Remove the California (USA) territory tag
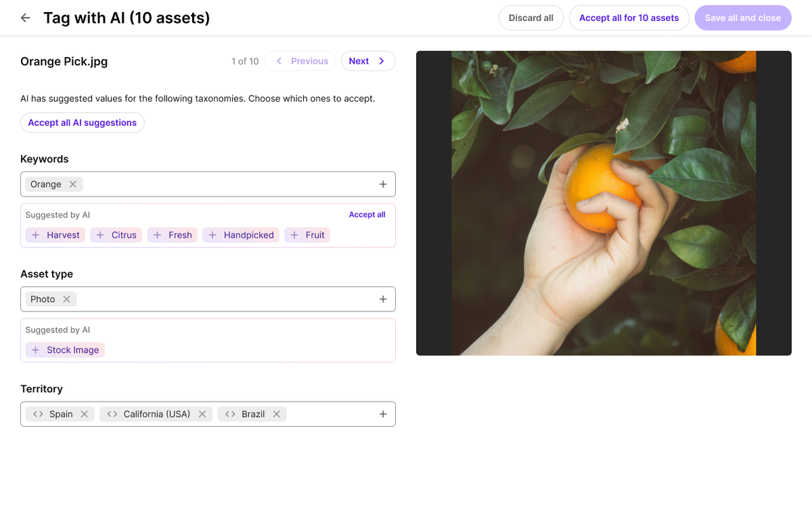The width and height of the screenshot is (812, 508). click(202, 414)
